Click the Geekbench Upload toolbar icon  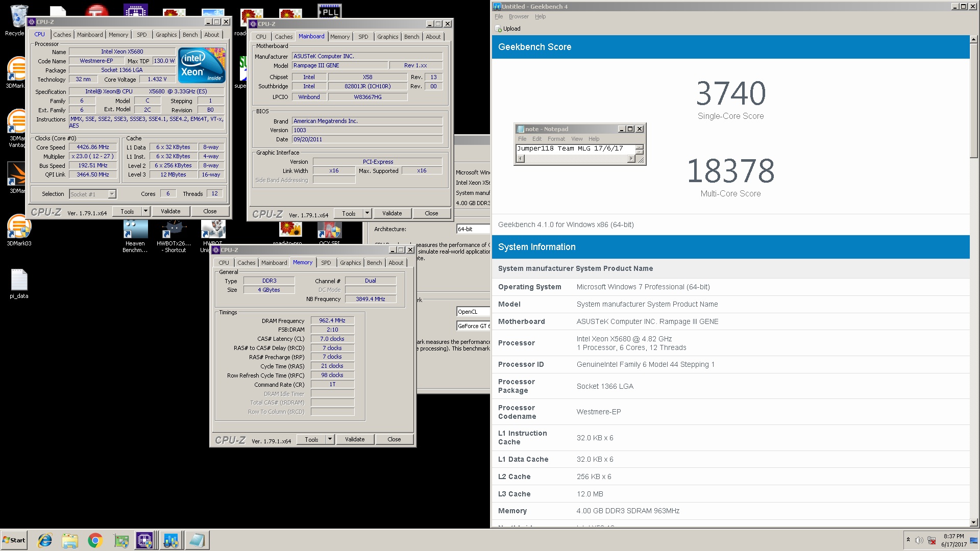point(498,29)
